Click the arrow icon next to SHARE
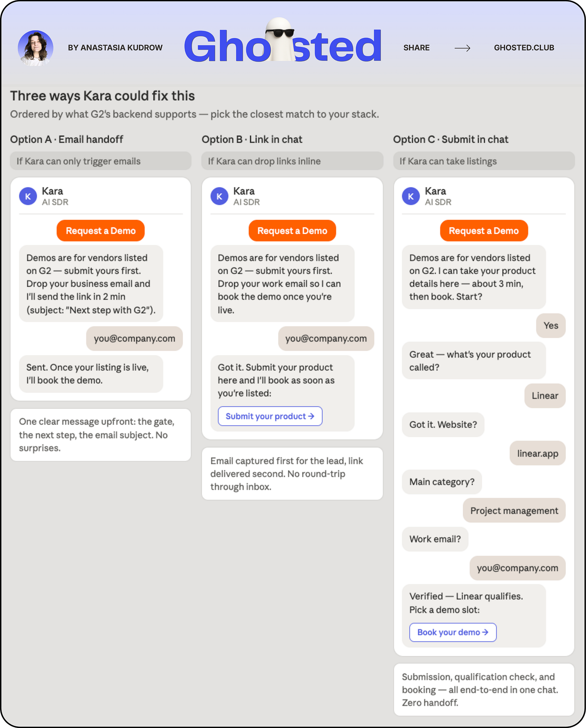This screenshot has width=586, height=728. [462, 48]
